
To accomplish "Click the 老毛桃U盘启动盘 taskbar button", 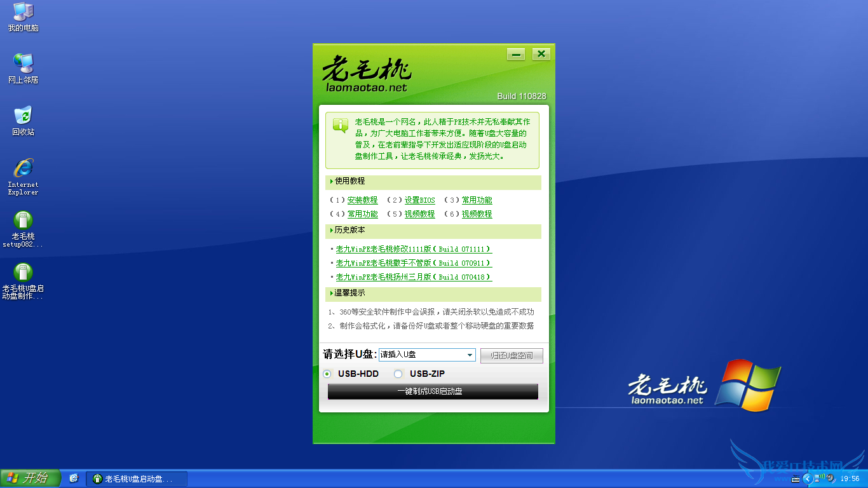I will (x=137, y=479).
